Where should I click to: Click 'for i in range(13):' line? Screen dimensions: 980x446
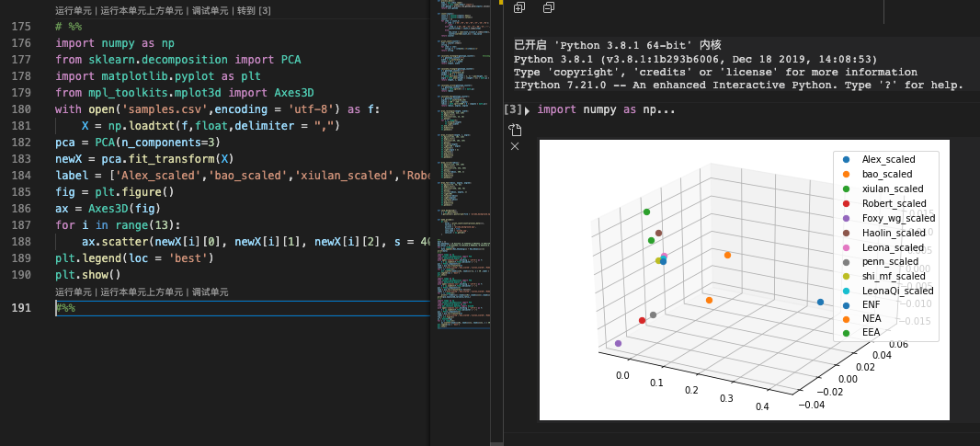coord(118,225)
